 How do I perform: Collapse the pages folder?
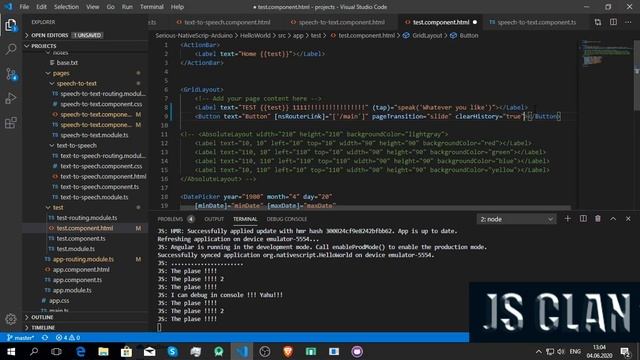click(x=61, y=73)
